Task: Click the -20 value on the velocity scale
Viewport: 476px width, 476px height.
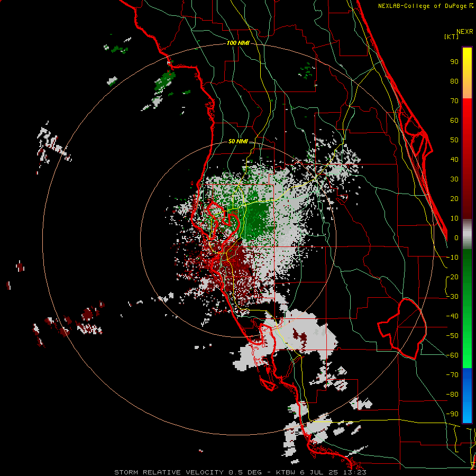Action: click(452, 277)
